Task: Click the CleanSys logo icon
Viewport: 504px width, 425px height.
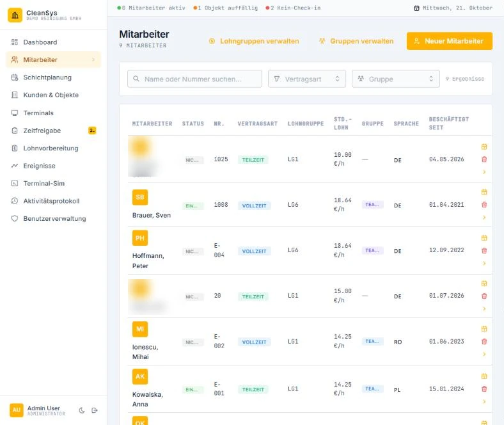Action: (x=15, y=15)
